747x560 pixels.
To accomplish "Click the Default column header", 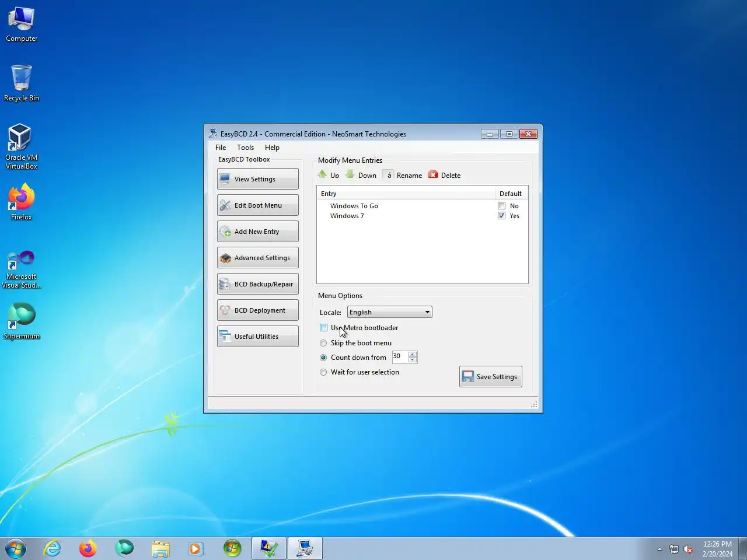I will [511, 194].
